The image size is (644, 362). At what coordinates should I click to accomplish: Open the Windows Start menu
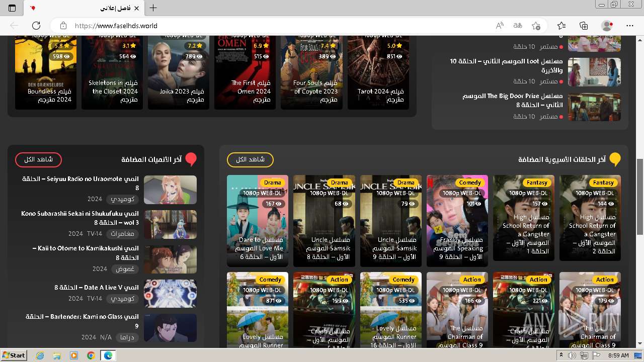(x=14, y=355)
